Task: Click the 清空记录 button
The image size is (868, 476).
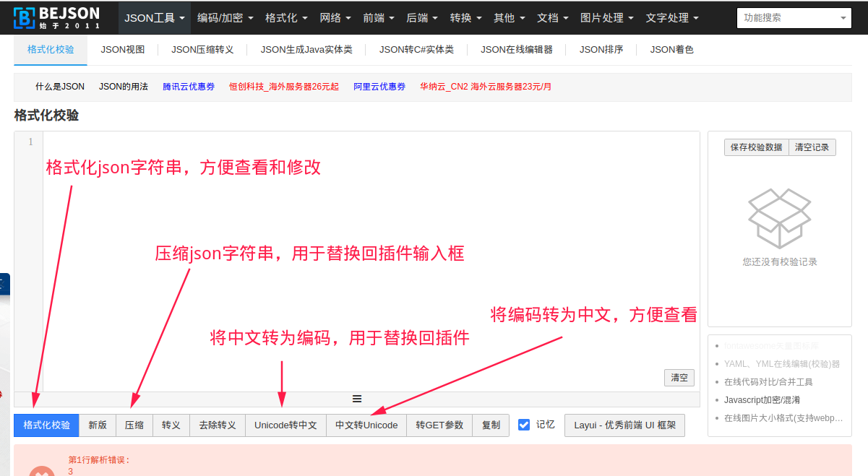Action: coord(812,147)
